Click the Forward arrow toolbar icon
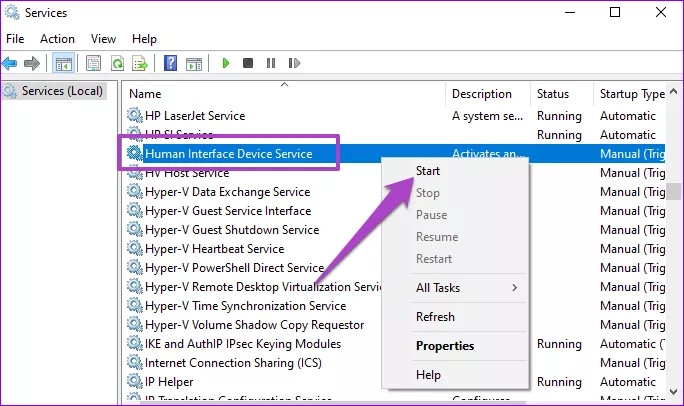This screenshot has width=684, height=406. [32, 64]
